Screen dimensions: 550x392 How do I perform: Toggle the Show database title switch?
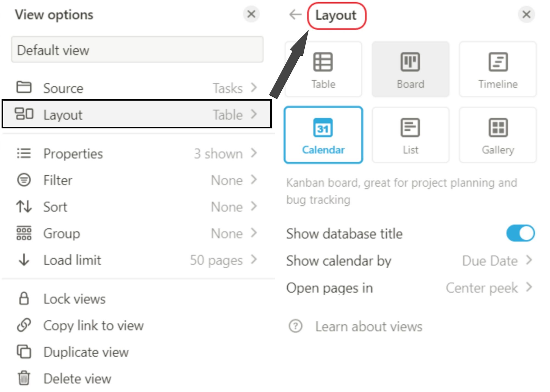point(520,233)
